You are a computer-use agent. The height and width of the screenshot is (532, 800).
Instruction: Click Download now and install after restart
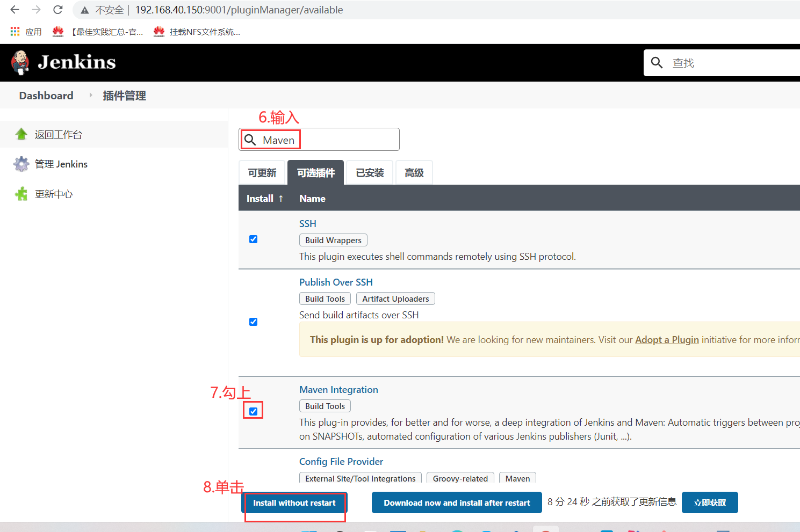(457, 502)
